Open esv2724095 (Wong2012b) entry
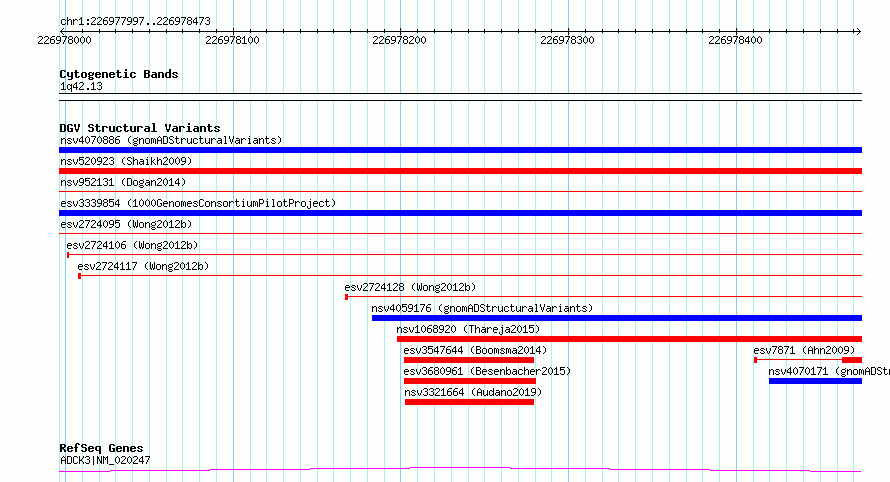The width and height of the screenshot is (890, 482). tap(126, 224)
